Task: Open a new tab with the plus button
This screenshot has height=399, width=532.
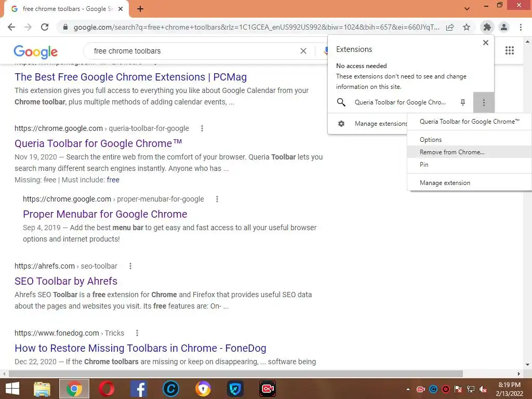Action: tap(140, 9)
